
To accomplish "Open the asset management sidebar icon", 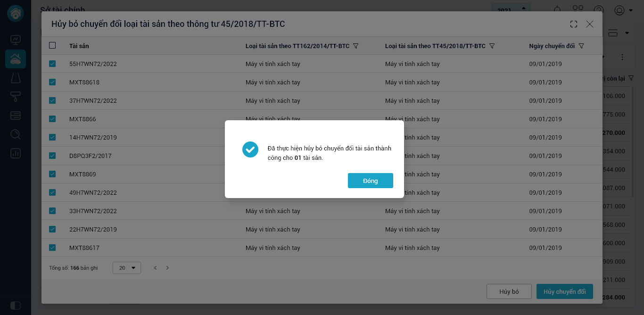I will [16, 59].
